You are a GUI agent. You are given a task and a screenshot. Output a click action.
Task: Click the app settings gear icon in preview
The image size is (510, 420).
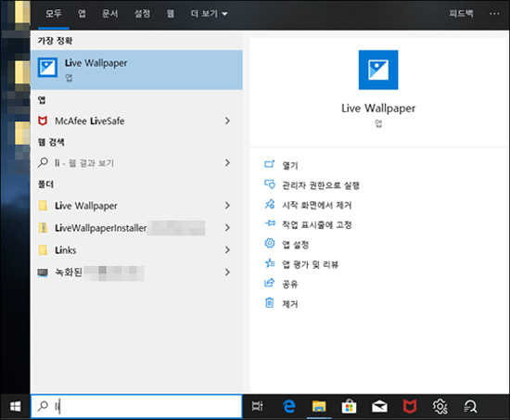coord(270,243)
